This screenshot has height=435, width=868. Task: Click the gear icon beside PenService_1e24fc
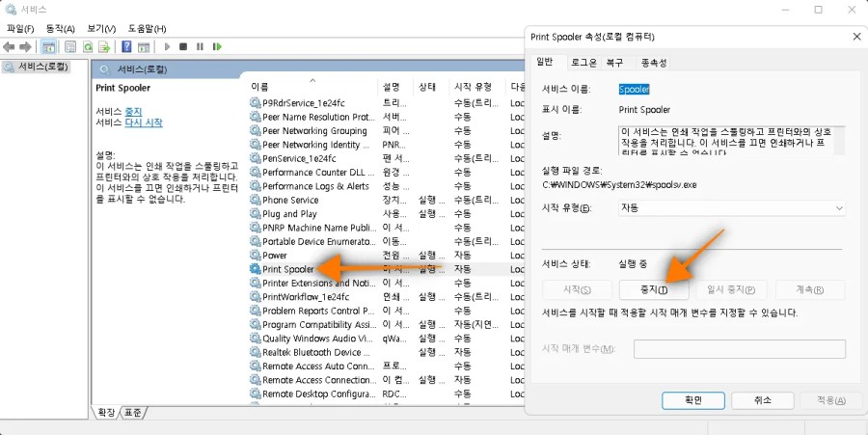pos(255,158)
